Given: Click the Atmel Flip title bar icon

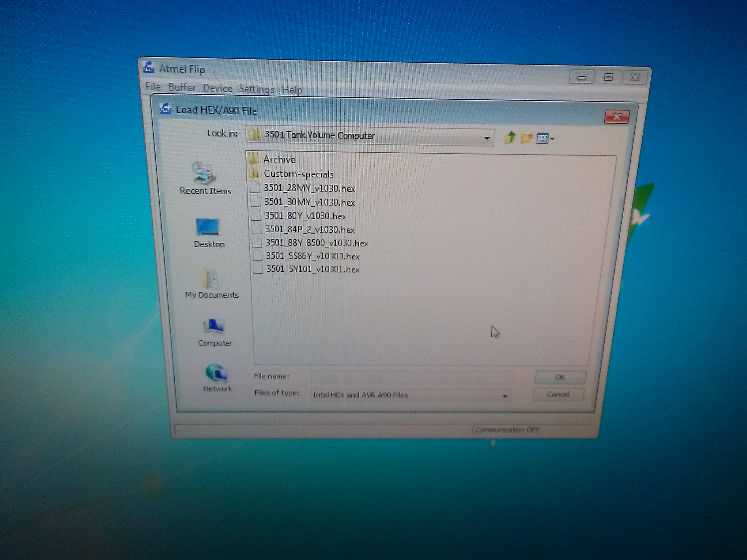Looking at the screenshot, I should pyautogui.click(x=149, y=67).
